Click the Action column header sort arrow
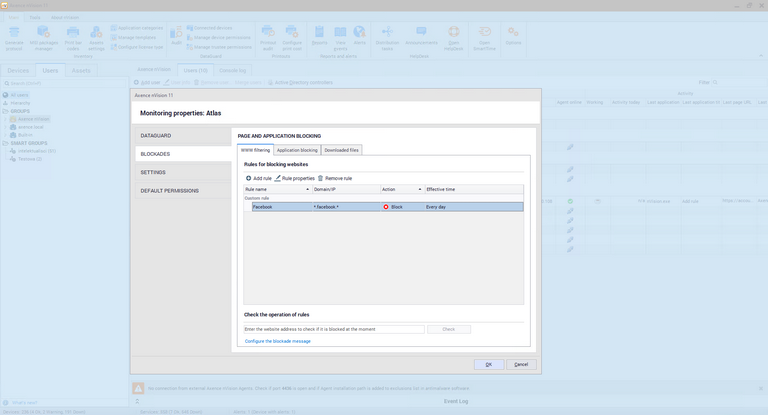This screenshot has height=415, width=768. point(419,189)
